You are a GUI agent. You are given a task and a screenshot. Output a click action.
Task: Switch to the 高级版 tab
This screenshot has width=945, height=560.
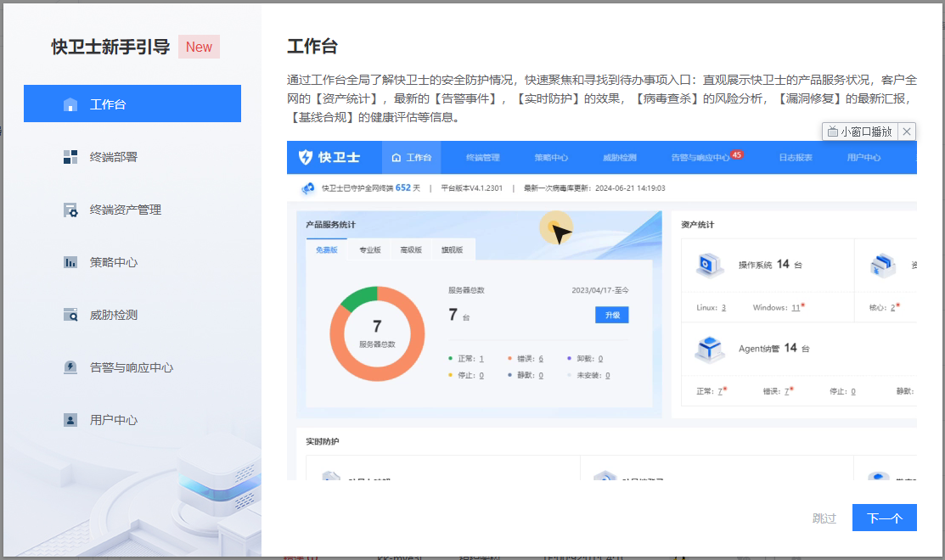[x=411, y=250]
